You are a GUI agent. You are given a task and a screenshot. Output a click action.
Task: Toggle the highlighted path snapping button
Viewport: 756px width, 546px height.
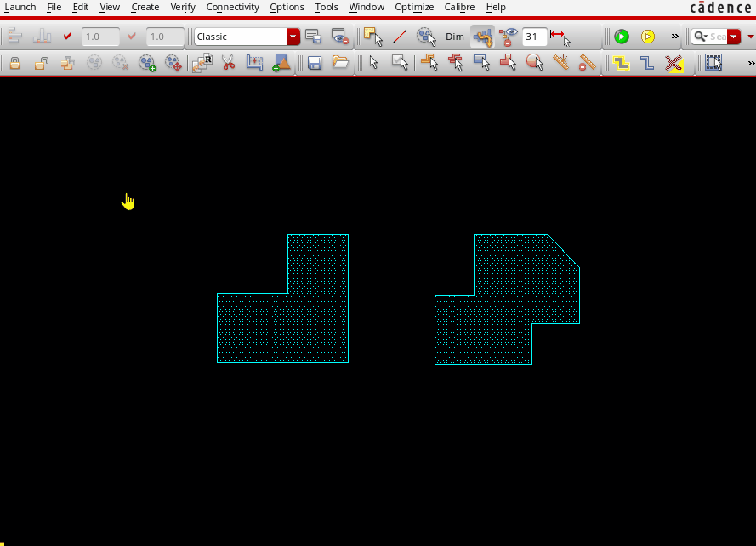pos(482,37)
